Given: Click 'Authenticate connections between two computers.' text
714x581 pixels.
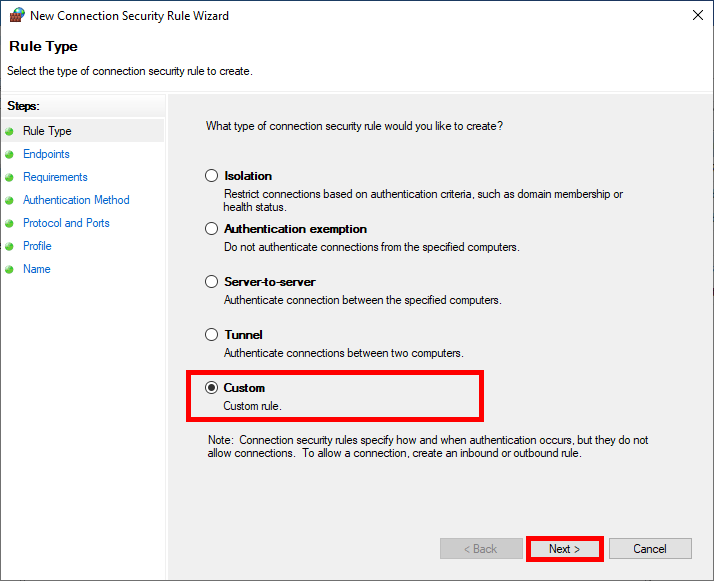Looking at the screenshot, I should [344, 353].
